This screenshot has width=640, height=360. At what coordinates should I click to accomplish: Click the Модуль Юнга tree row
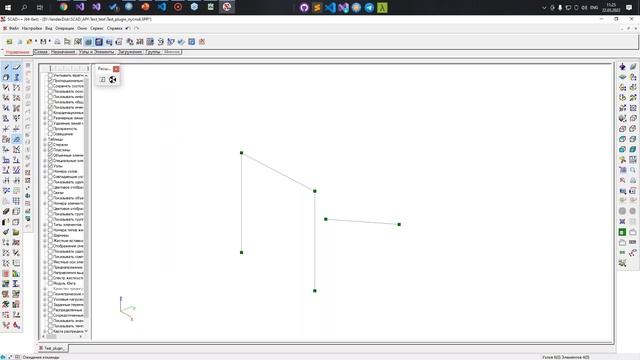point(64,283)
